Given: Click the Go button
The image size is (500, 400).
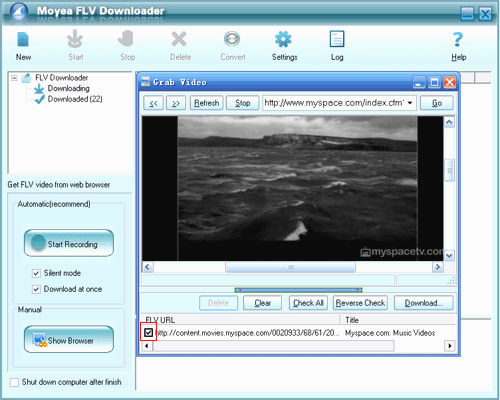Looking at the screenshot, I should (437, 103).
